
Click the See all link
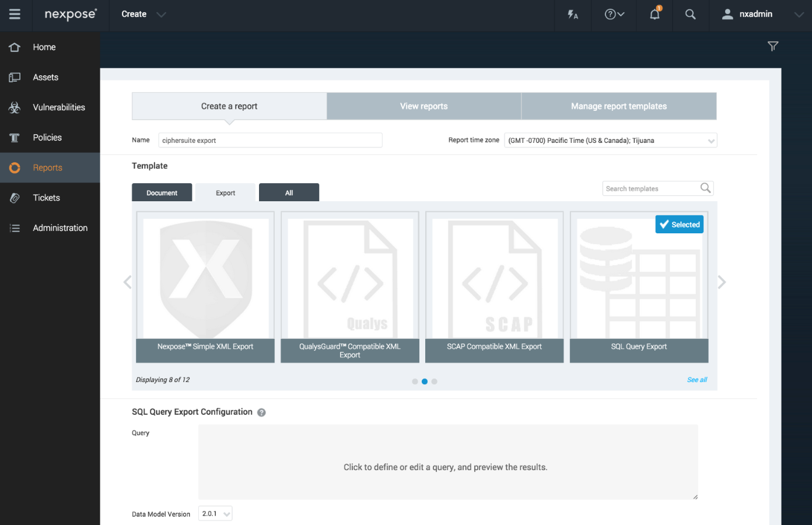pos(696,380)
